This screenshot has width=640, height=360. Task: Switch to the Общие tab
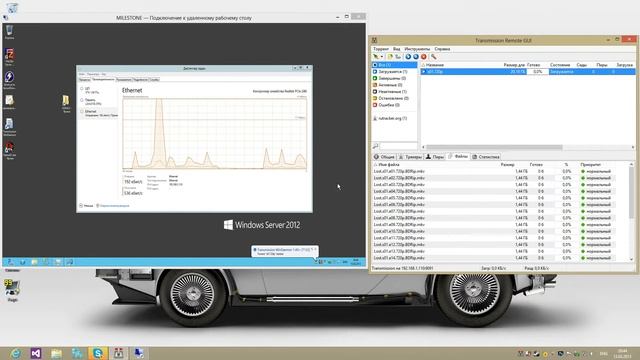tap(384, 157)
